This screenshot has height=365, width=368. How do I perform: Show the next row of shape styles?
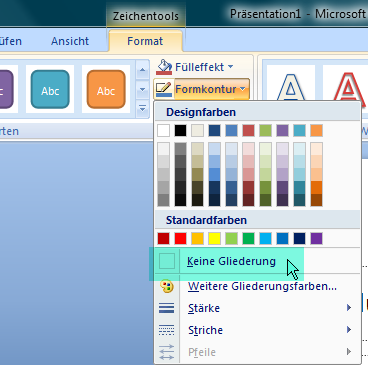(143, 89)
